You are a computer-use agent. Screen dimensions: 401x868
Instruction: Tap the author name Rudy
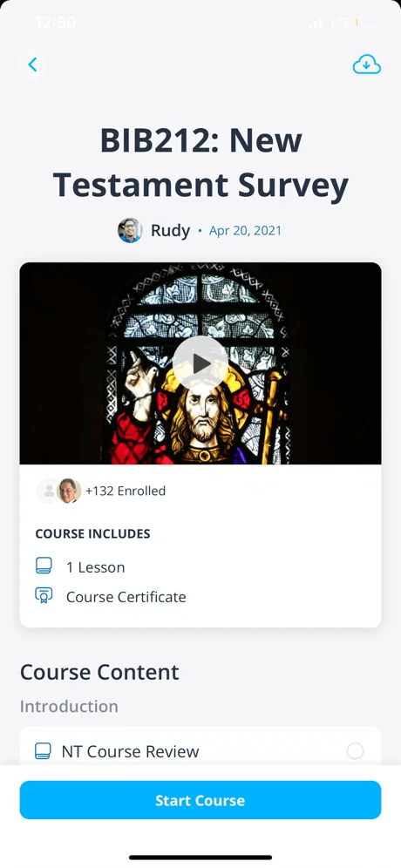click(171, 230)
